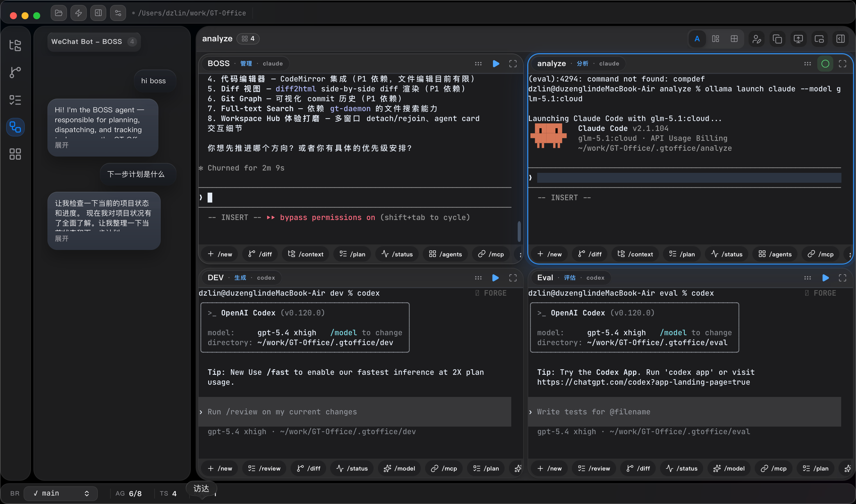Click the analyze pane prompt input field
This screenshot has height=504, width=856.
pos(689,178)
